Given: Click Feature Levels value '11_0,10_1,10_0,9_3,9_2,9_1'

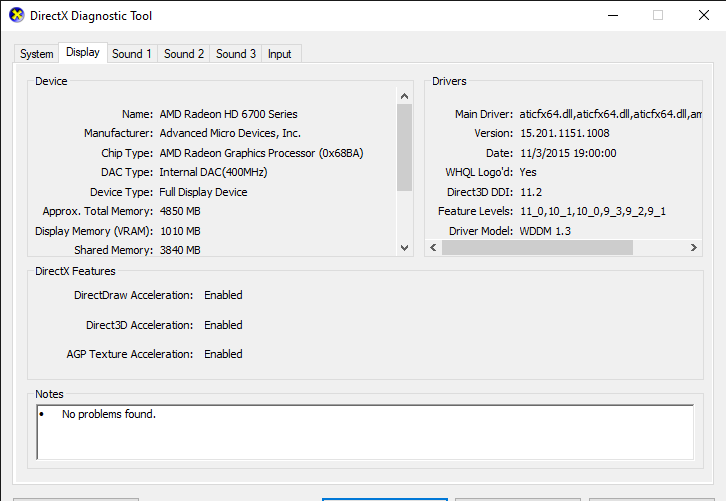Looking at the screenshot, I should pos(593,212).
